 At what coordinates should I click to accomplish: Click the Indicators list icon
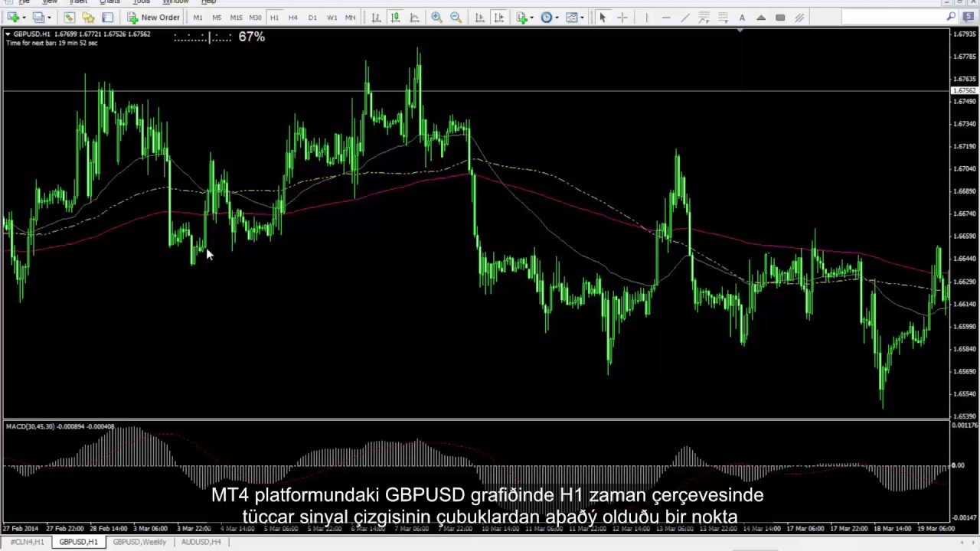522,17
